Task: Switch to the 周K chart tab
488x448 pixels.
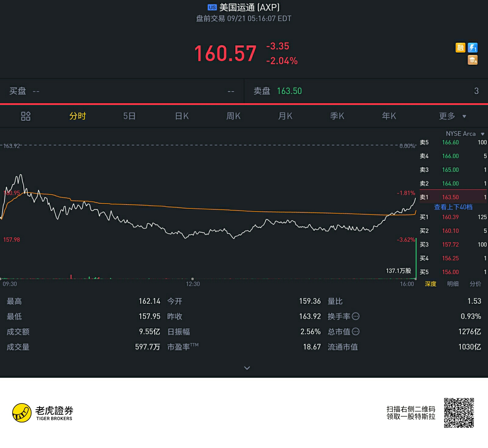Action: (233, 116)
